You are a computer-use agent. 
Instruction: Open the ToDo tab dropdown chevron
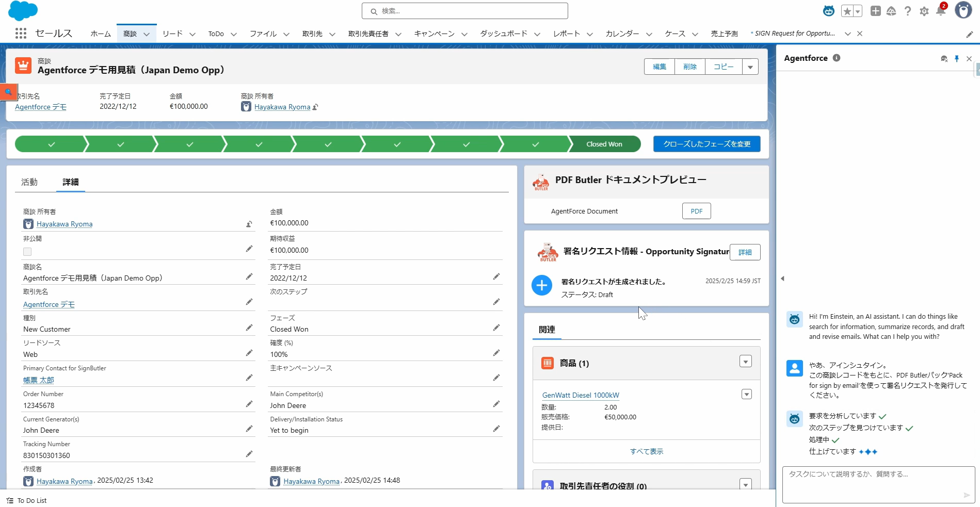point(234,34)
